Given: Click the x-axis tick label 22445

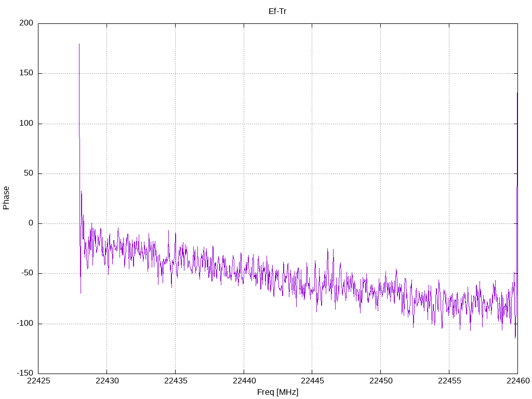Looking at the screenshot, I should 312,381.
